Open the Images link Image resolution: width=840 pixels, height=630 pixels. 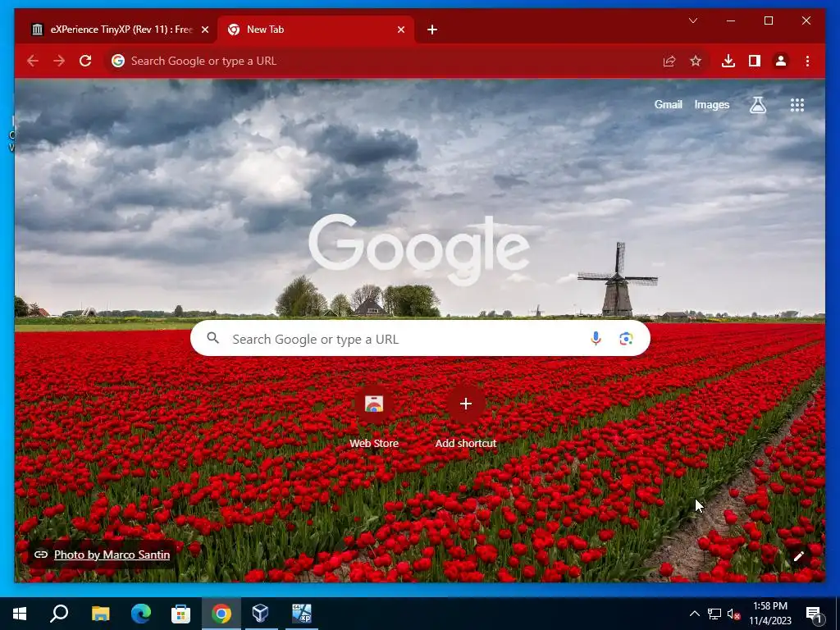[711, 105]
